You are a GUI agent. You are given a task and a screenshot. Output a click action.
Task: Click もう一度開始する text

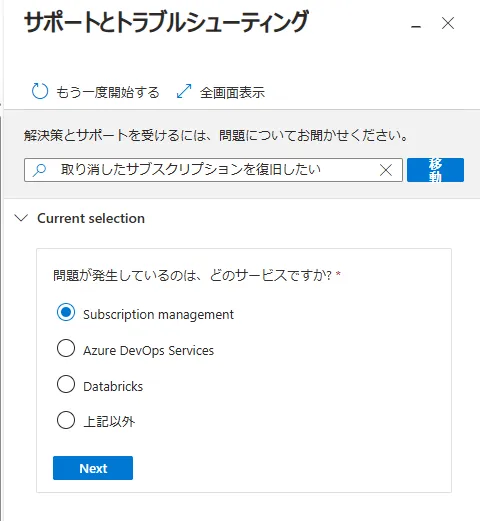tap(108, 92)
